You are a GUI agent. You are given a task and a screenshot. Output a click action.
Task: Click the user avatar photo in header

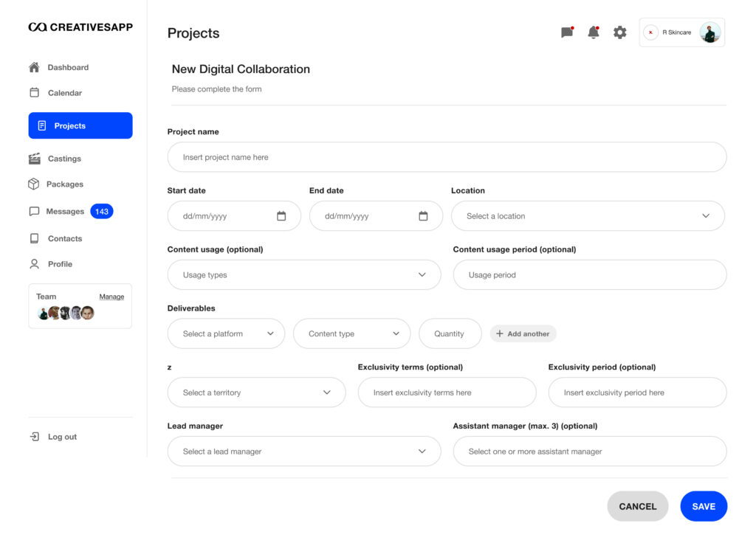[710, 32]
